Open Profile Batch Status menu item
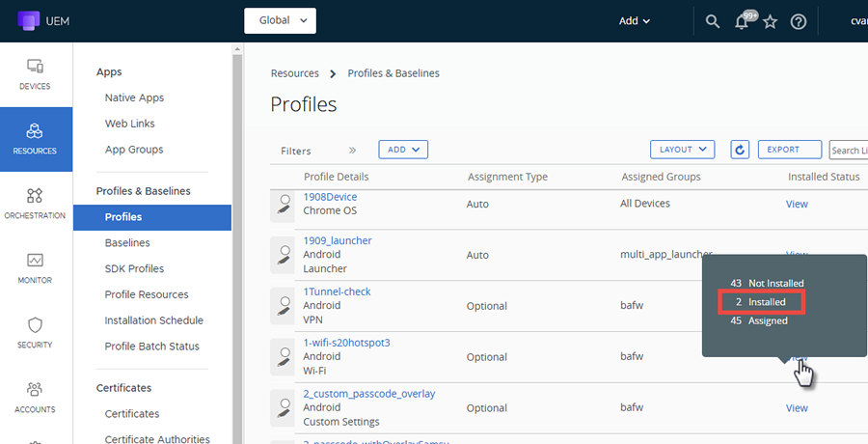 click(x=152, y=347)
